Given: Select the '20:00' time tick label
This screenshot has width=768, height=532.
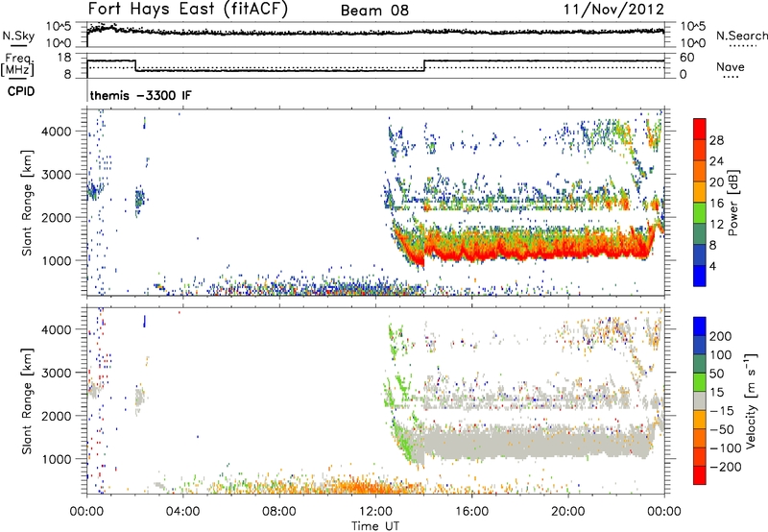Looking at the screenshot, I should [x=567, y=512].
